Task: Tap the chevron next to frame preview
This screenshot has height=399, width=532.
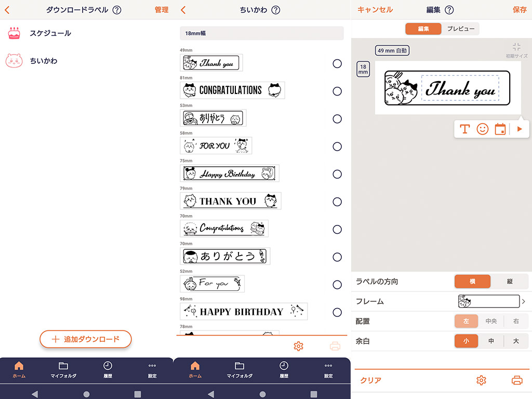Action: [x=524, y=301]
